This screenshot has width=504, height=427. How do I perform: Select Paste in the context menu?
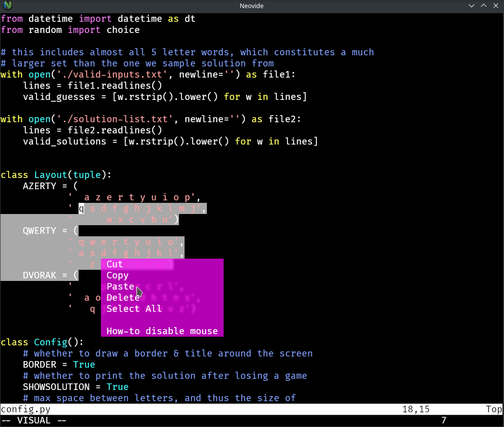(120, 286)
